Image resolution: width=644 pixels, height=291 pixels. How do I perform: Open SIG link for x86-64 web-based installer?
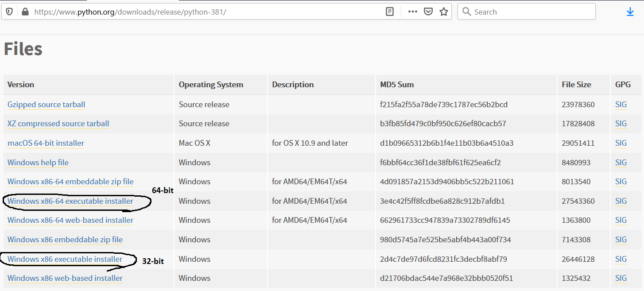point(621,220)
